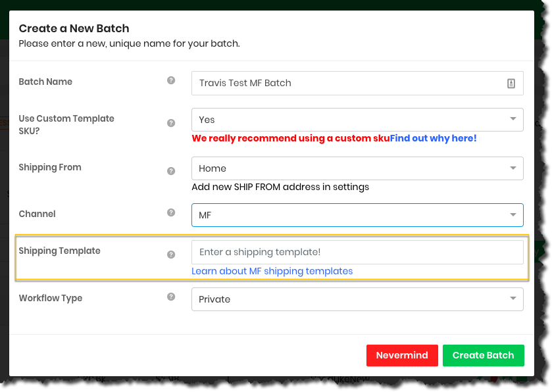Click the unique batch name instruction text
Image resolution: width=552 pixels, height=392 pixels.
(129, 43)
